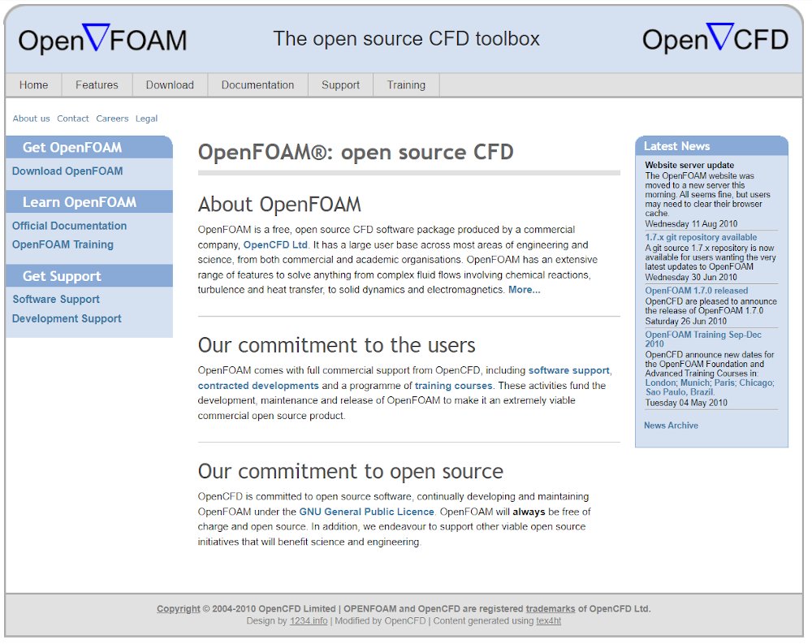
Task: Open 1.7.x git repository available news
Action: click(701, 237)
